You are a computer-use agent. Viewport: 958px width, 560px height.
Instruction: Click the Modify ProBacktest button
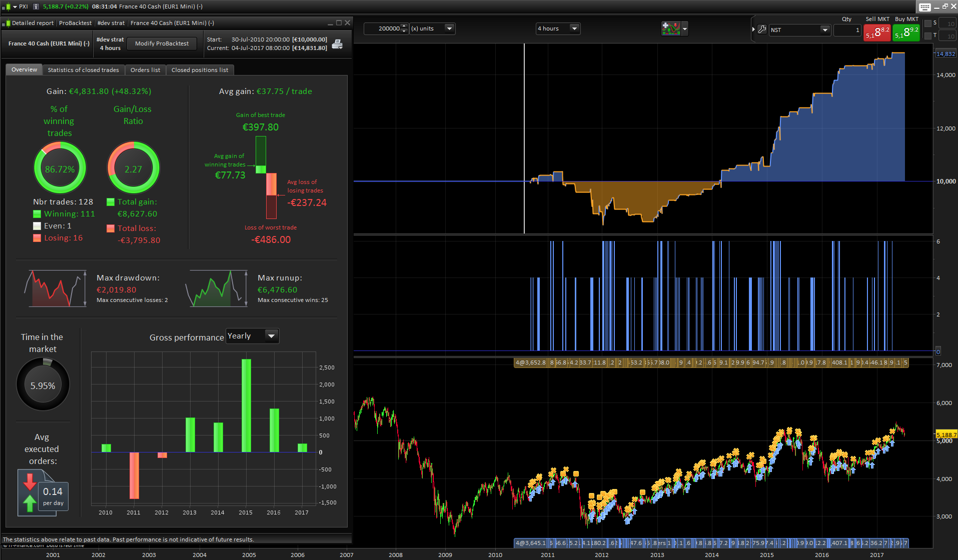[x=162, y=43]
